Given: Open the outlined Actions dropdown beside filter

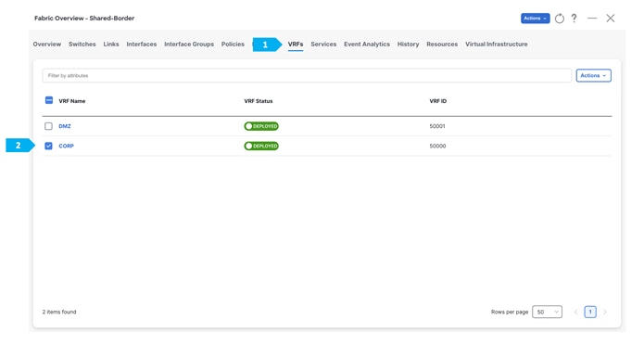Looking at the screenshot, I should click(x=593, y=75).
